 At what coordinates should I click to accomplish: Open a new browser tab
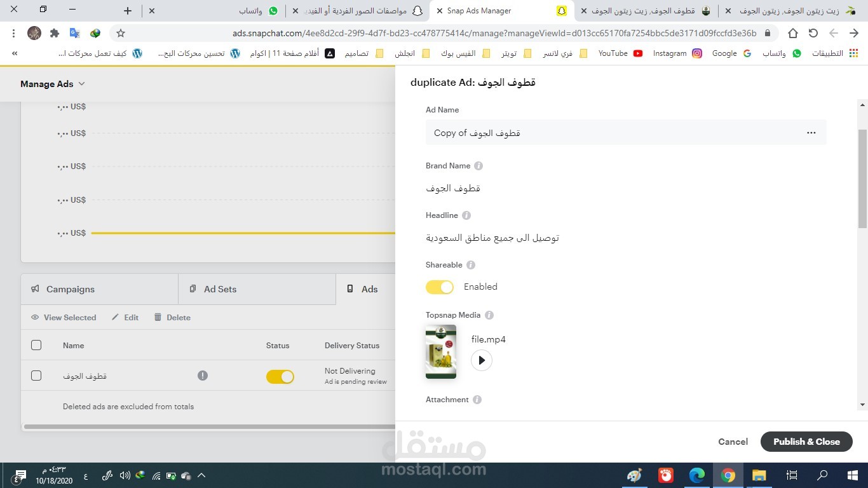pyautogui.click(x=128, y=11)
